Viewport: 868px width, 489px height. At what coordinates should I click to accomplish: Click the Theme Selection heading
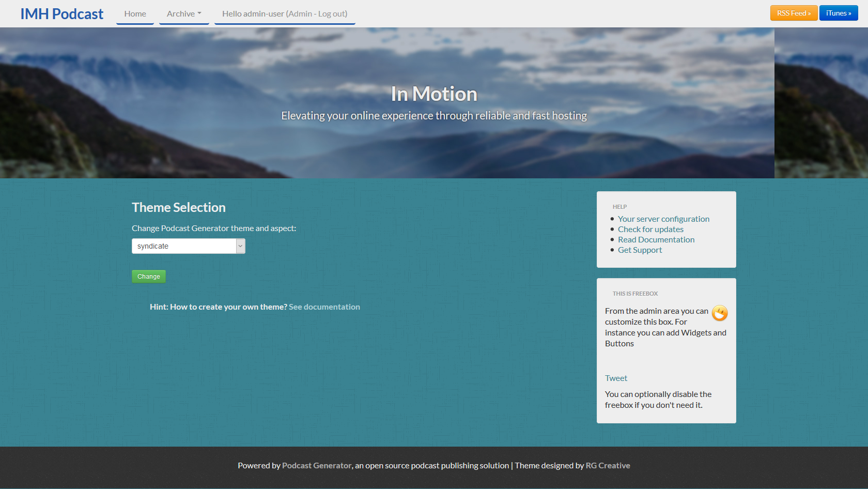[x=179, y=207]
